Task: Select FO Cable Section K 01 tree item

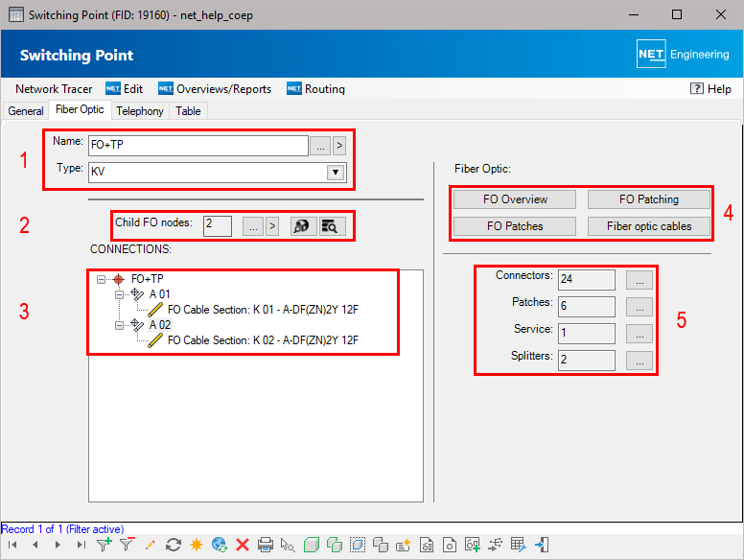Action: [263, 310]
